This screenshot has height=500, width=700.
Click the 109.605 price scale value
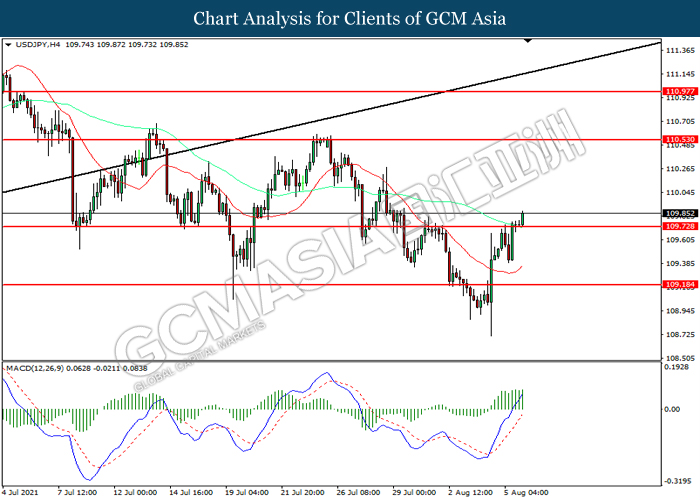[x=680, y=240]
